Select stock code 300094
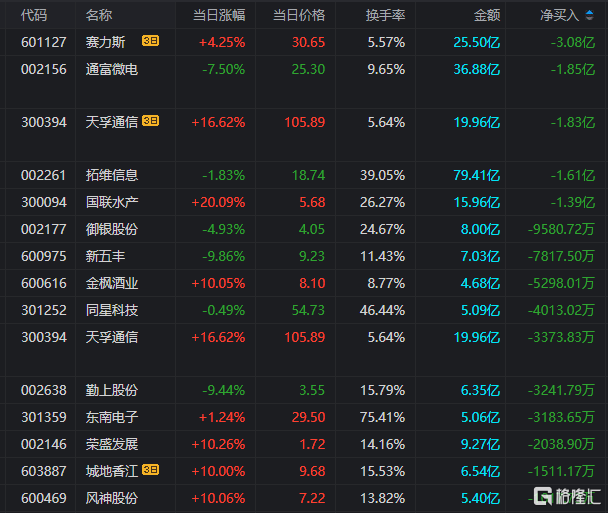The image size is (608, 513). pyautogui.click(x=44, y=202)
